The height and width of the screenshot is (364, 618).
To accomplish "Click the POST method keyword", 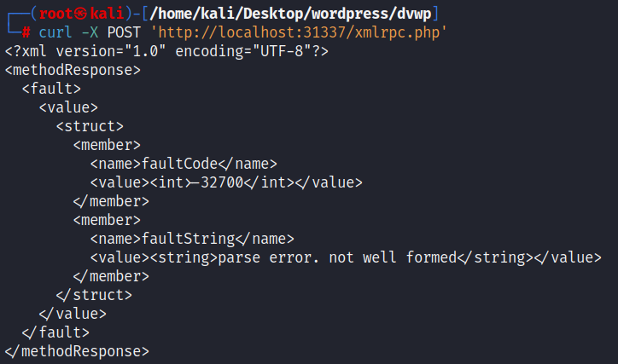I will point(124,32).
